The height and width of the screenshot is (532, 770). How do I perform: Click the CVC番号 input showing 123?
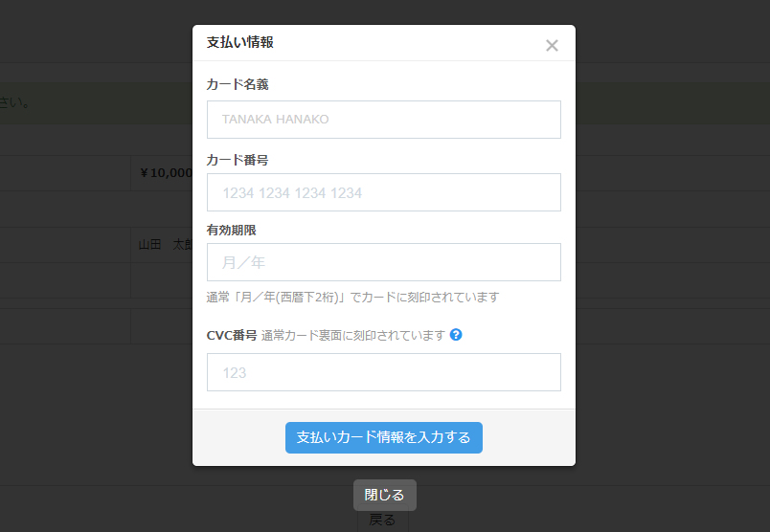pyautogui.click(x=383, y=372)
